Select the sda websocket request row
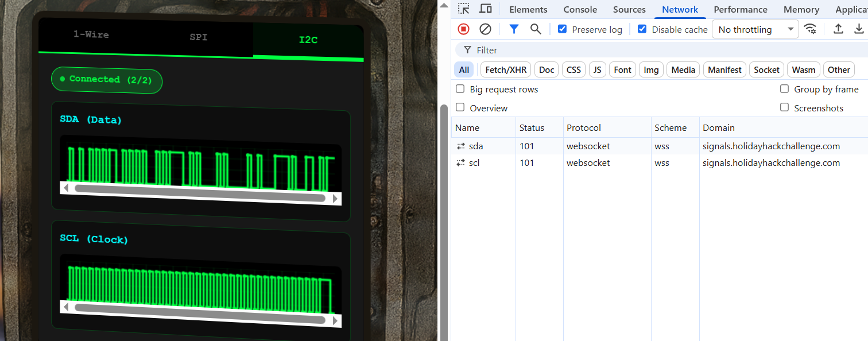 [x=476, y=146]
